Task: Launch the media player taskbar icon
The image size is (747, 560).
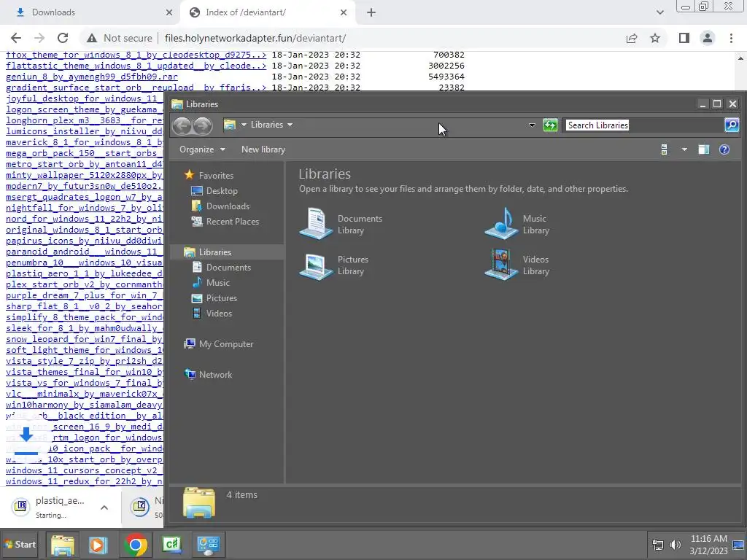Action: [x=98, y=545]
